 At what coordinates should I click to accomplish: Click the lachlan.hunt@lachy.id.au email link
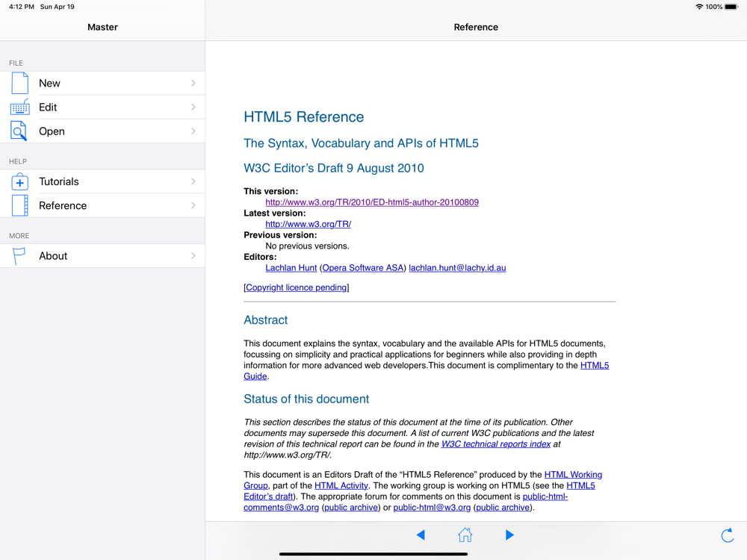tap(457, 267)
